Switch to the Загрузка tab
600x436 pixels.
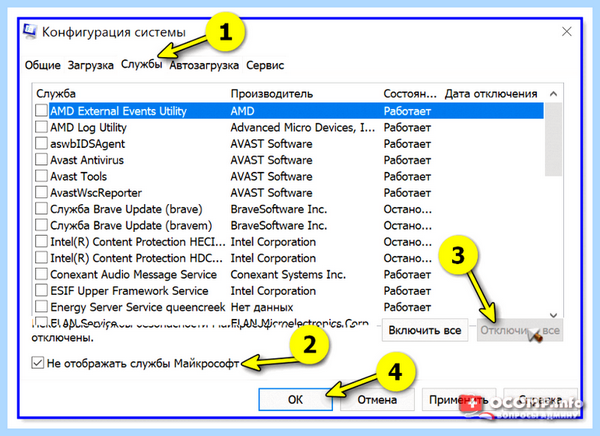90,65
